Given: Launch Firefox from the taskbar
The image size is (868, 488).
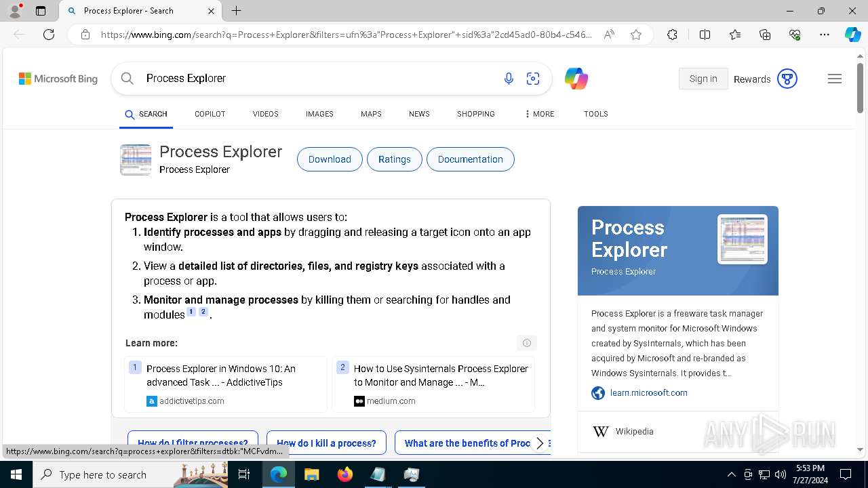Looking at the screenshot, I should [344, 474].
